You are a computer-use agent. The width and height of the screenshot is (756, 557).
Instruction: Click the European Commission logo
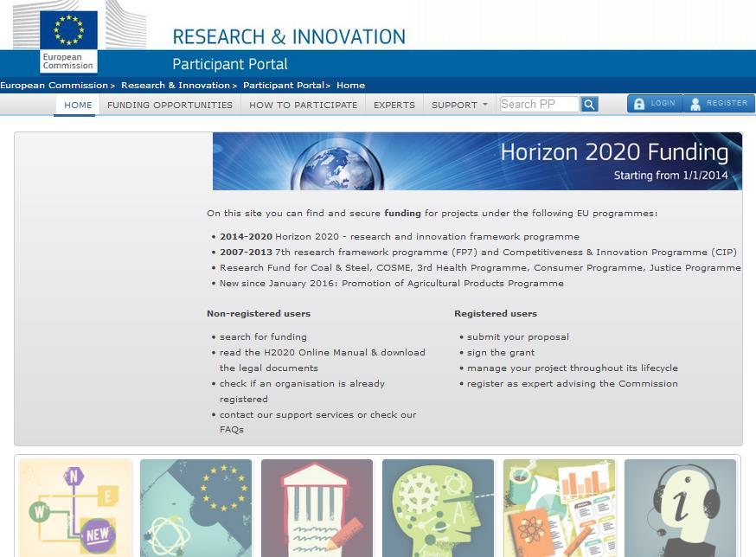(68, 42)
